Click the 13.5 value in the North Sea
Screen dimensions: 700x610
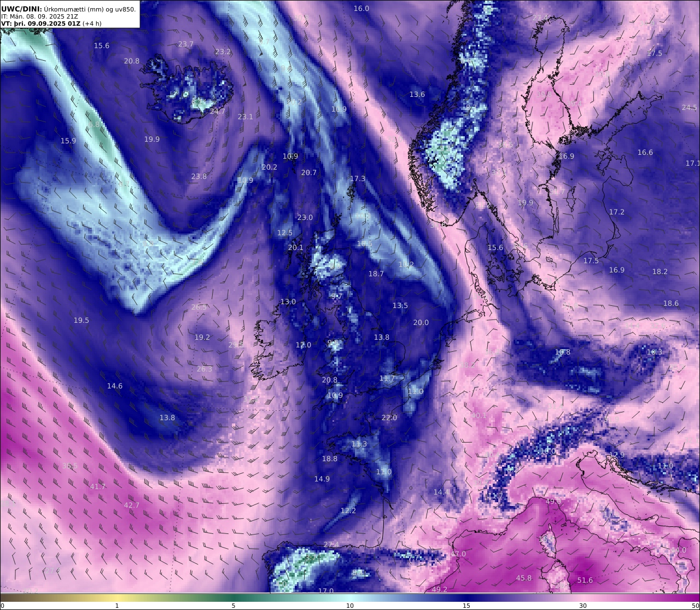tap(400, 305)
